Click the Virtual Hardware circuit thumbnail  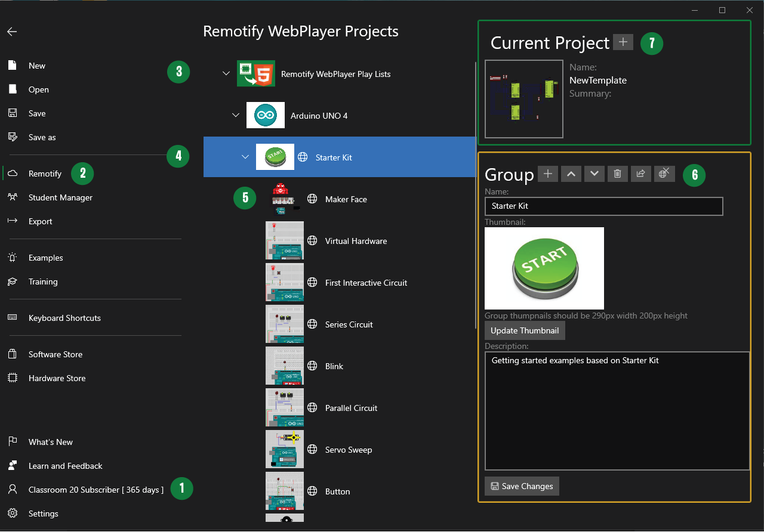285,241
